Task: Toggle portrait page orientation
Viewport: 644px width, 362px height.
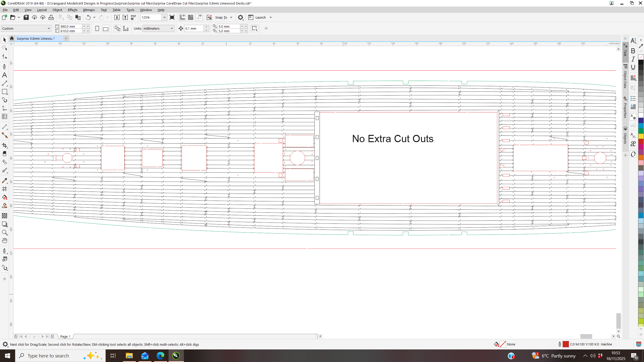Action: tap(97, 29)
